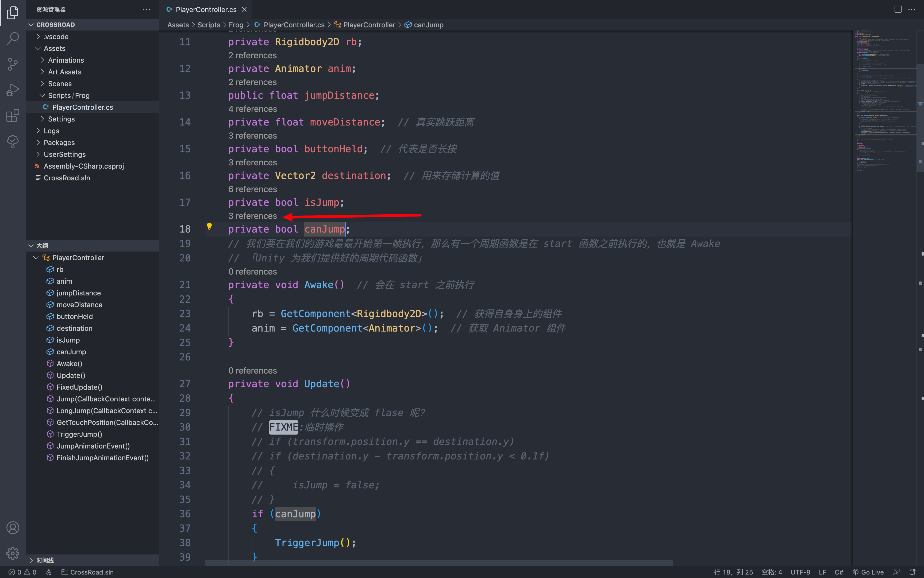This screenshot has width=924, height=578.
Task: Click the Go Live status bar button
Action: tap(868, 572)
